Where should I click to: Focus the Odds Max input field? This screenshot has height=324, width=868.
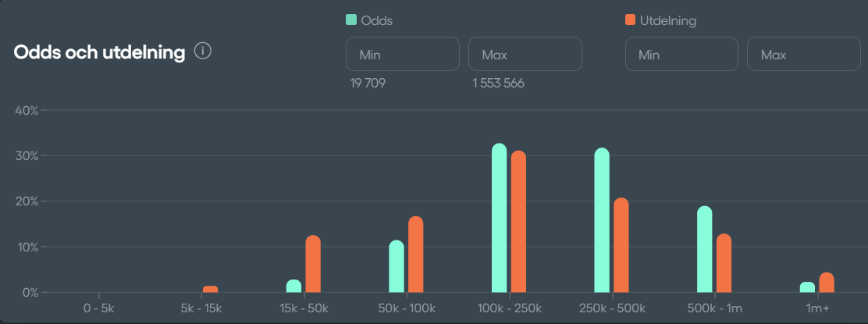pyautogui.click(x=525, y=55)
